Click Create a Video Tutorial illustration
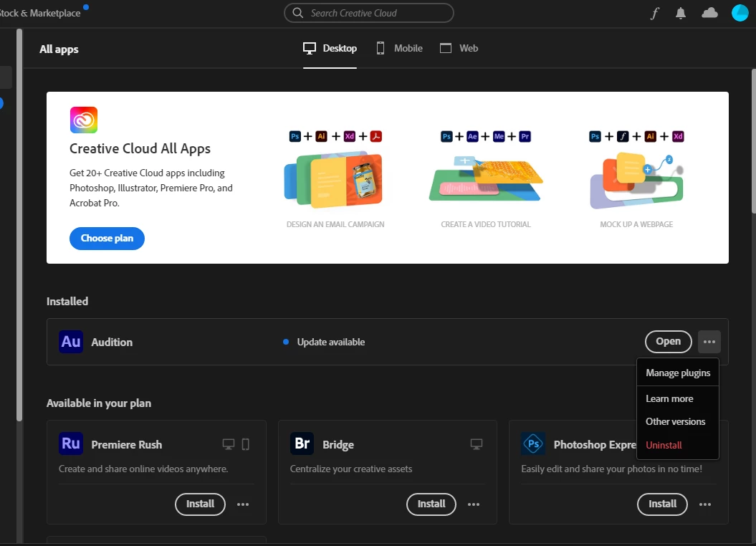 click(486, 178)
